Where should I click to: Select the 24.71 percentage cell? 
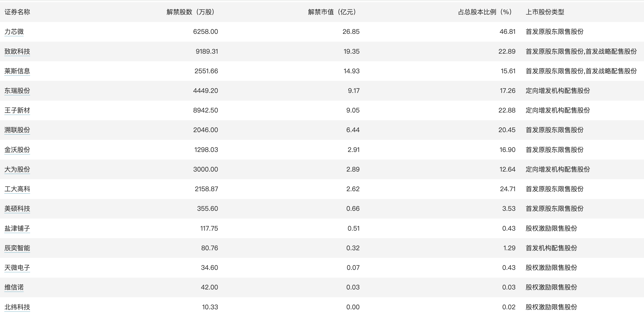(x=508, y=189)
